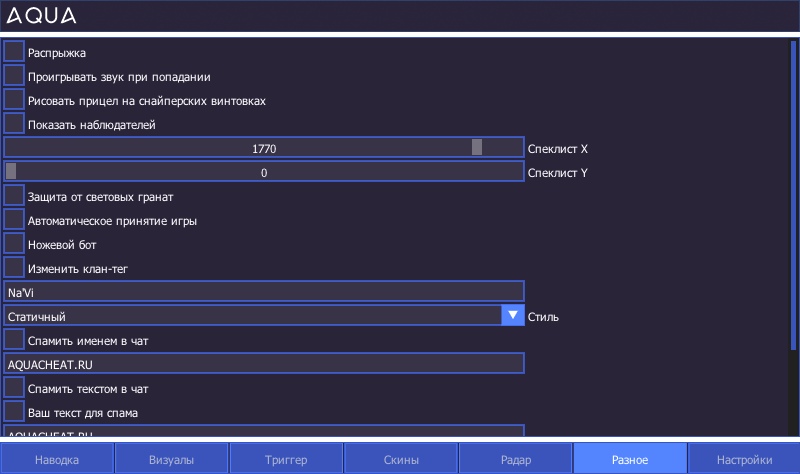The height and width of the screenshot is (474, 800).
Task: Check the Показать наблюдателей option
Action: 14,124
